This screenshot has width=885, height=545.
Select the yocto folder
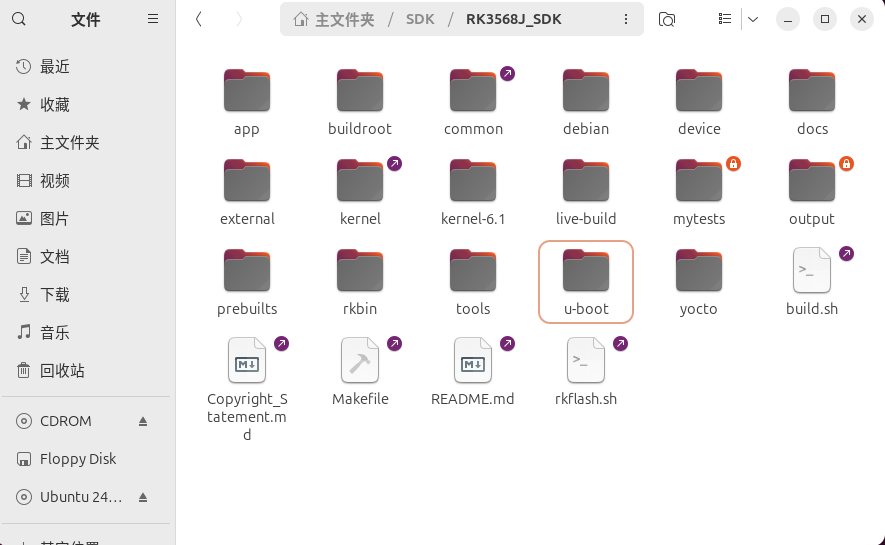pos(699,282)
